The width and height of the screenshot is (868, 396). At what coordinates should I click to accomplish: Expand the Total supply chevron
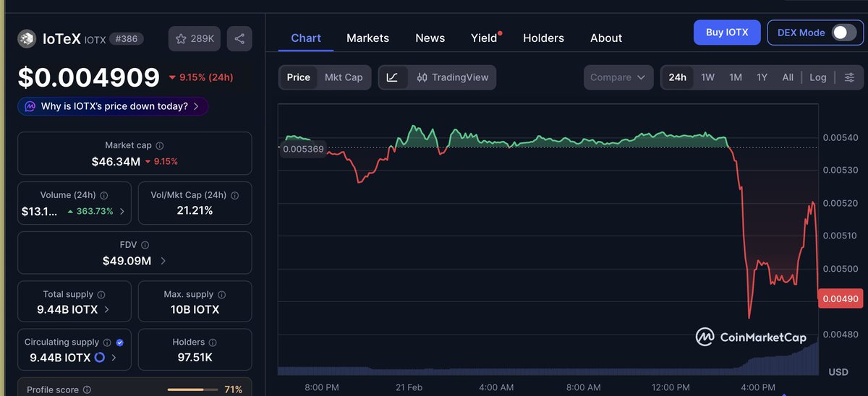pyautogui.click(x=107, y=309)
